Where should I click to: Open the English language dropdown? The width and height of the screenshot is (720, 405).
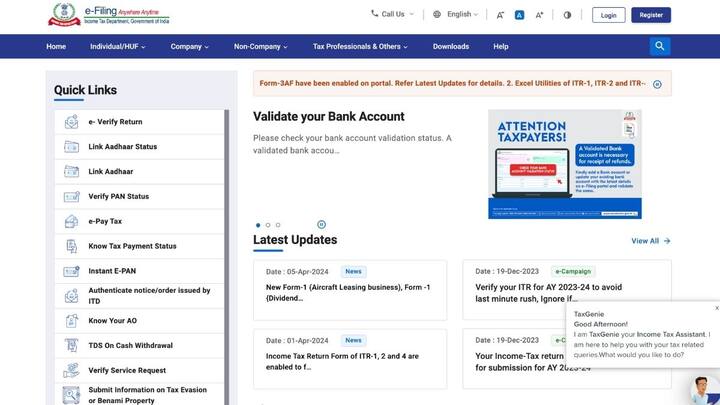coord(456,14)
